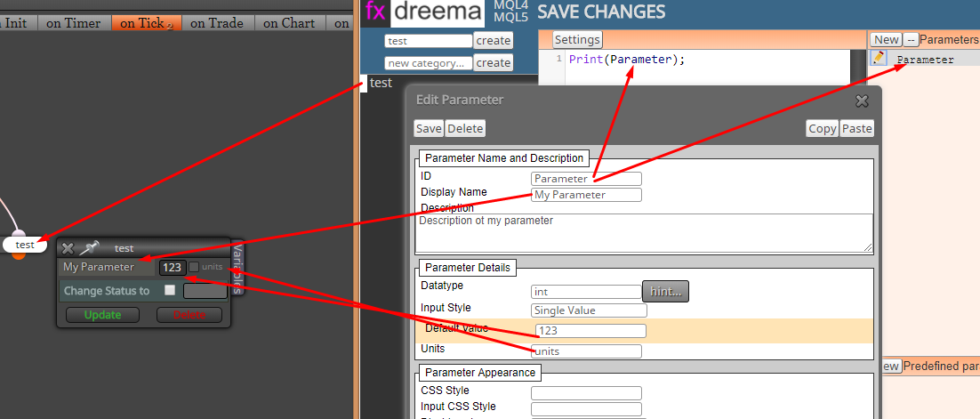Click the green Update button
Screen dimensions: 980x419
pyautogui.click(x=102, y=315)
